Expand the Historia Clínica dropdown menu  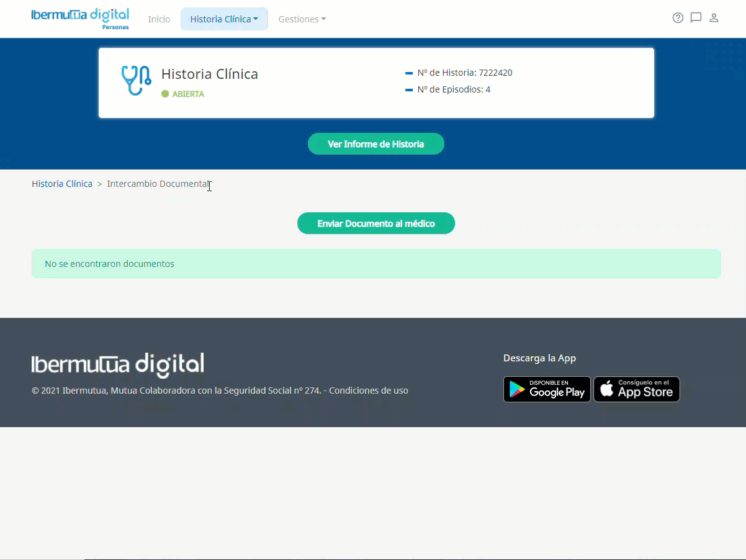click(x=224, y=19)
